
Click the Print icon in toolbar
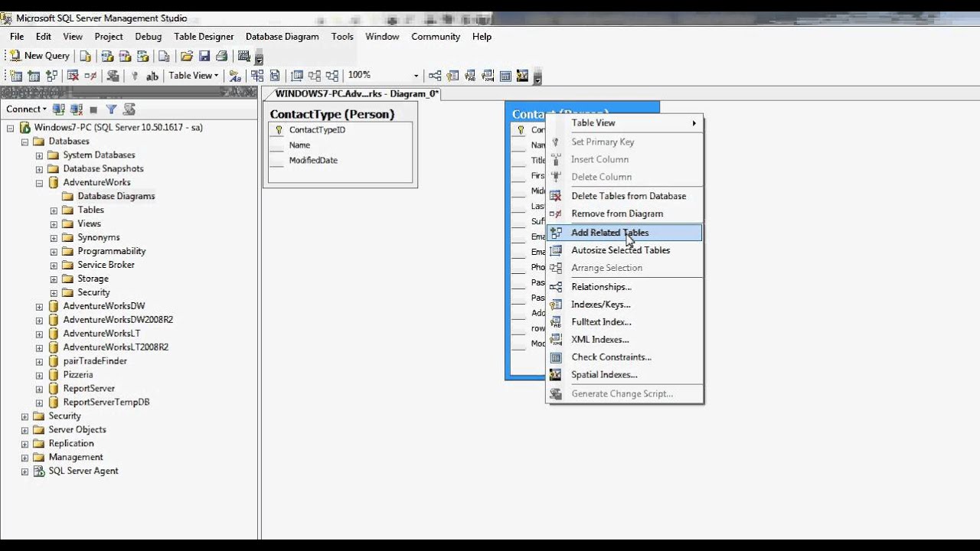click(x=221, y=56)
